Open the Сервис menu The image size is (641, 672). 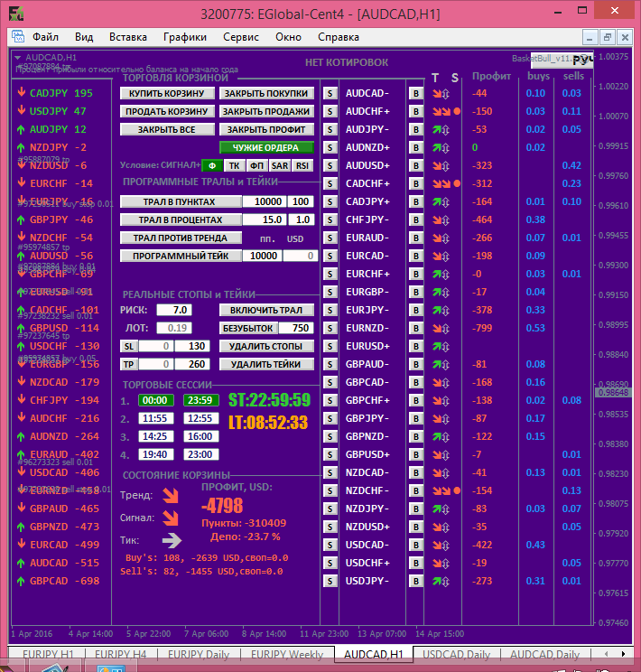[x=240, y=37]
